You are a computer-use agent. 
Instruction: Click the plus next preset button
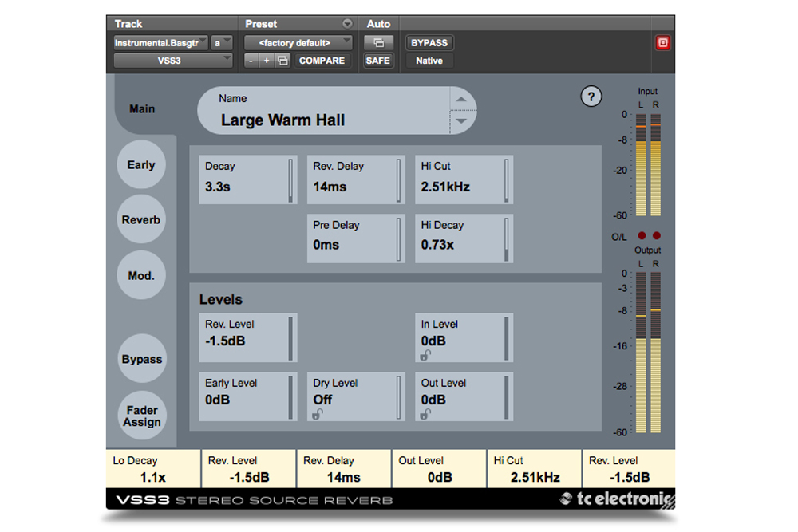[267, 61]
